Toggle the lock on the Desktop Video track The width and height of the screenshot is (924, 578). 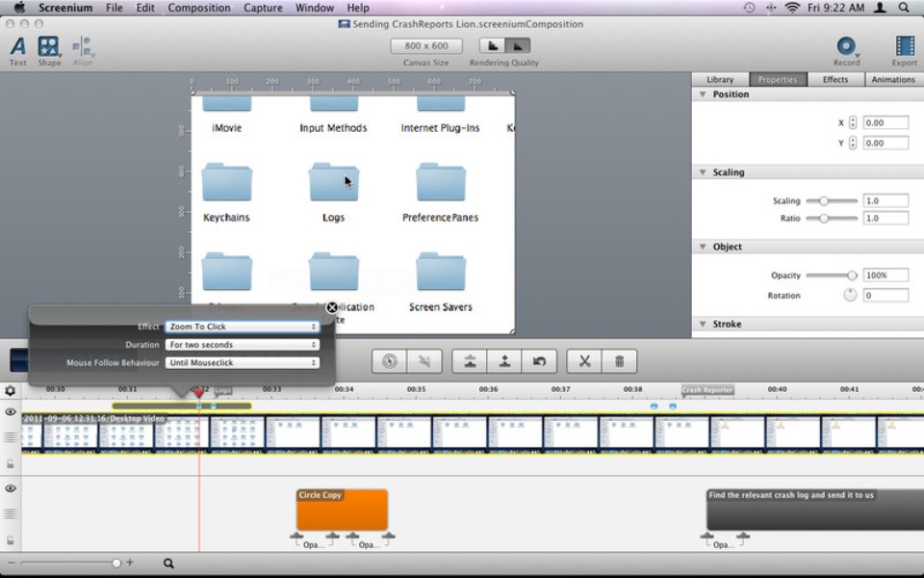[x=11, y=464]
